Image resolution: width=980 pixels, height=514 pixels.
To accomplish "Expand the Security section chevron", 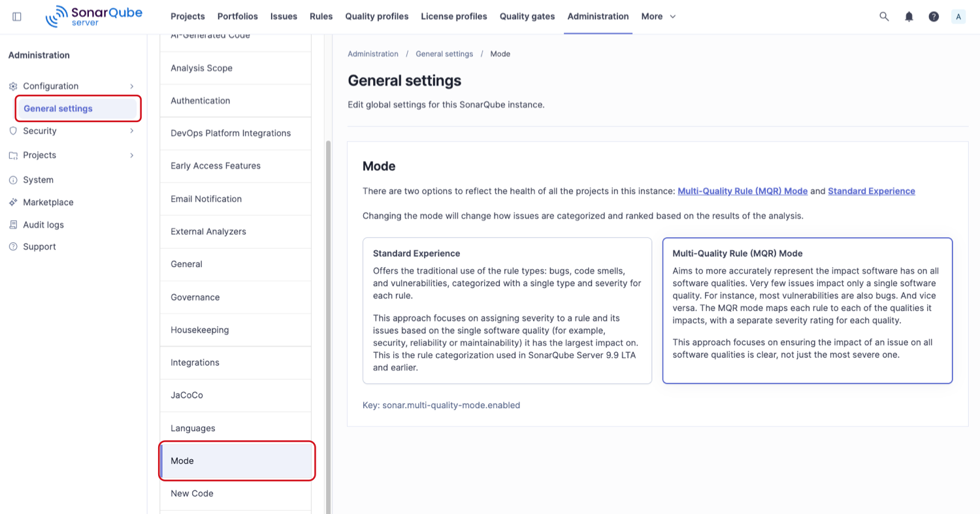I will (131, 131).
